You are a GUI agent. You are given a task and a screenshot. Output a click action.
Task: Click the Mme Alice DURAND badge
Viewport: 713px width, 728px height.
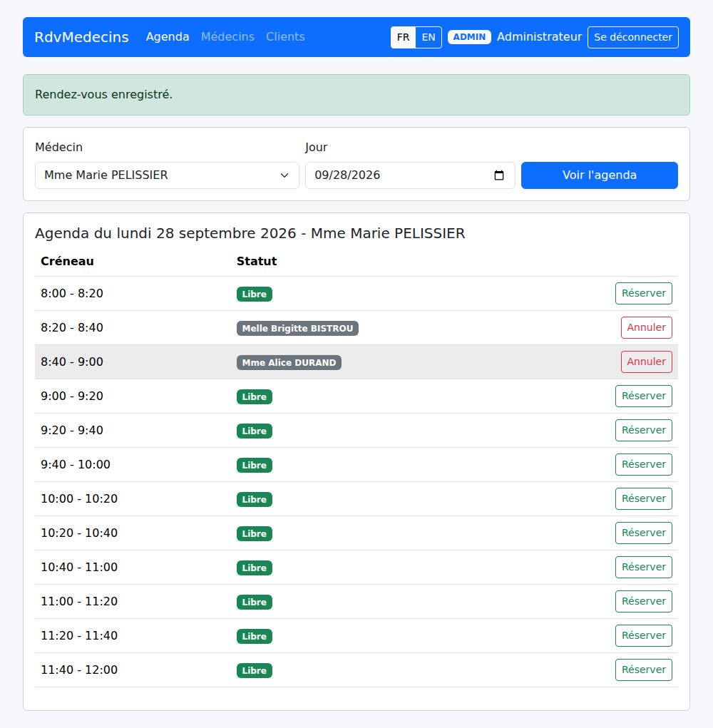pyautogui.click(x=289, y=363)
